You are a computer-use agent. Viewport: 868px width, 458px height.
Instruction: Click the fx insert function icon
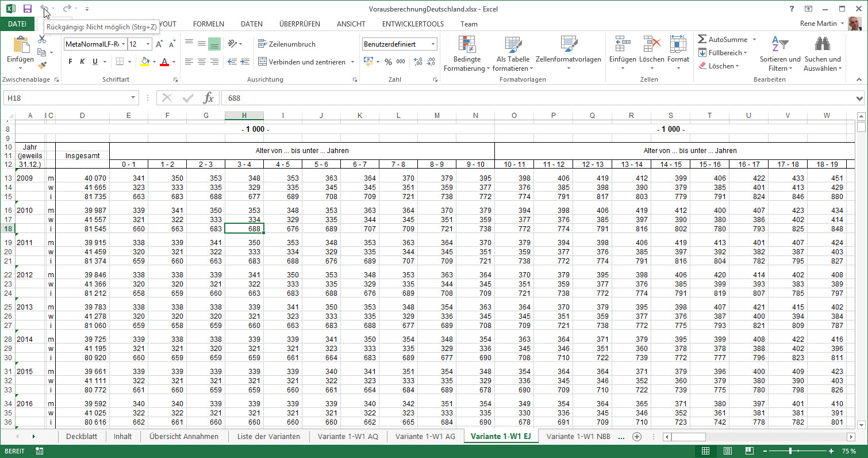(208, 98)
